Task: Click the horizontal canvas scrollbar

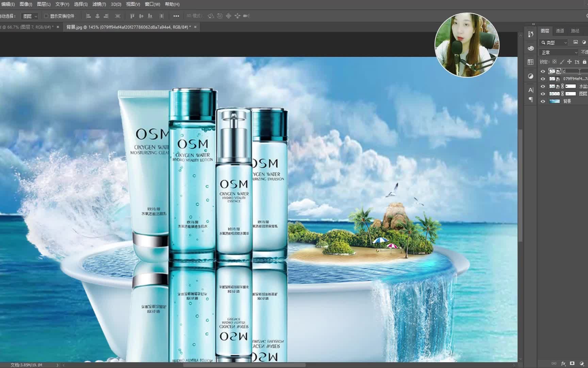Action: tap(244, 365)
